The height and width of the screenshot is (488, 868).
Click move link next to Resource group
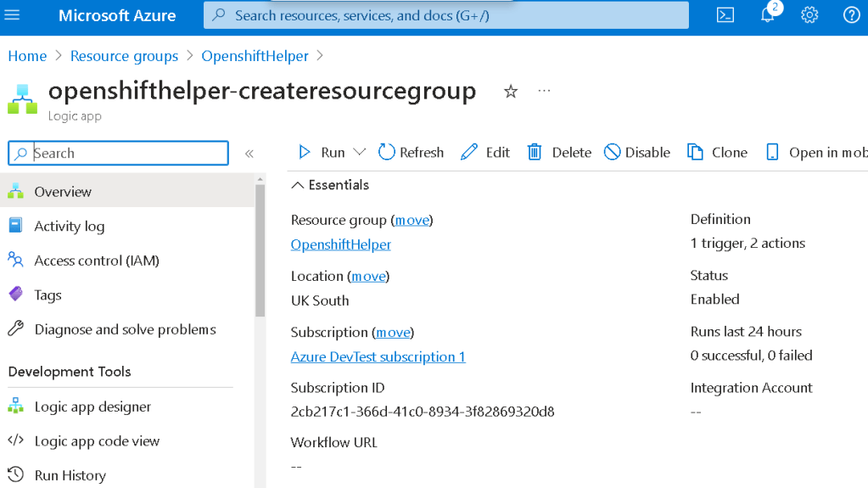412,220
